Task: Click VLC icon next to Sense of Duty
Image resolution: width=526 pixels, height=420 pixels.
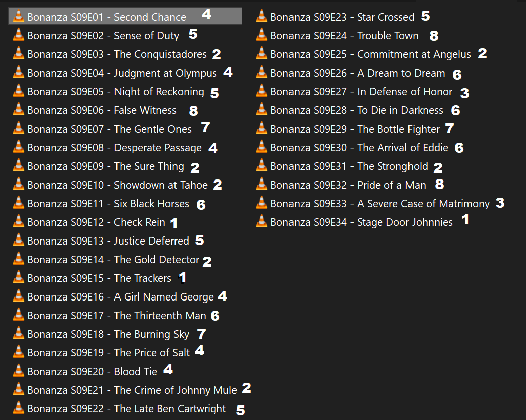Action: pos(19,35)
